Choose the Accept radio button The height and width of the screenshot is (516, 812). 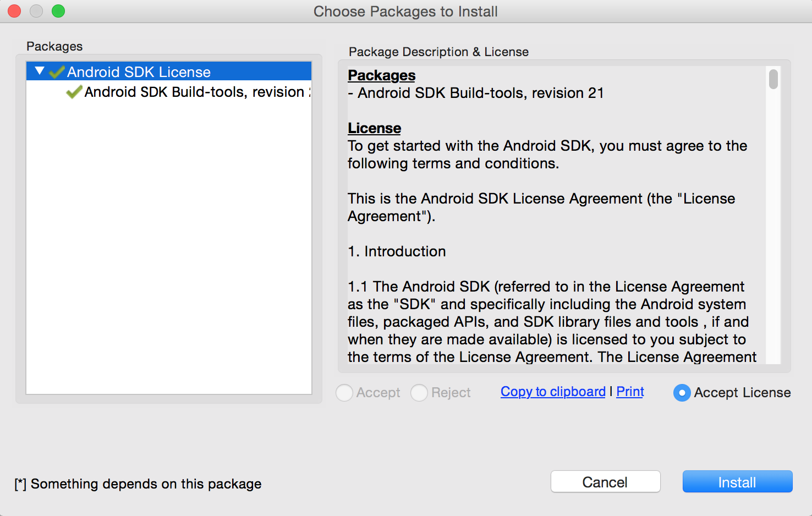[344, 392]
